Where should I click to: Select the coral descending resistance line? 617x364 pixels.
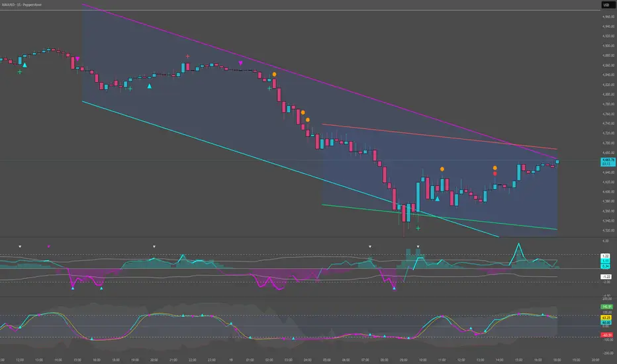click(439, 136)
